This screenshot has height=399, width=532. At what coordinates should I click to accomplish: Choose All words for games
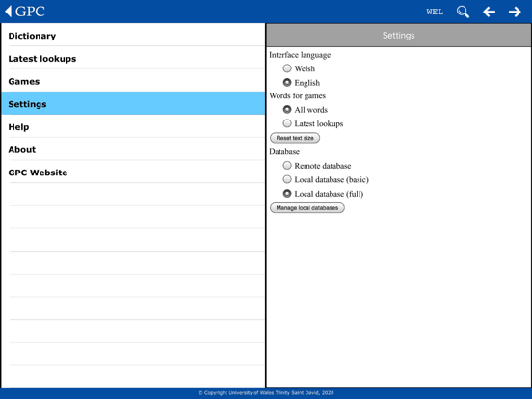click(x=287, y=109)
